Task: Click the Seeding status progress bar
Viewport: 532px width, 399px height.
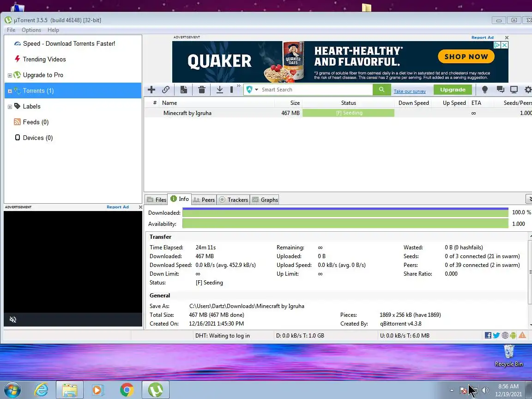Action: [349, 113]
